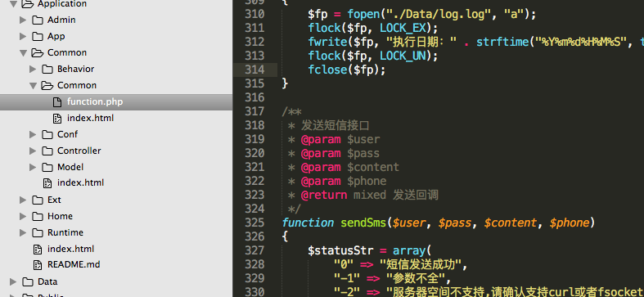Click LOCK_UN on line 313

(x=403, y=56)
